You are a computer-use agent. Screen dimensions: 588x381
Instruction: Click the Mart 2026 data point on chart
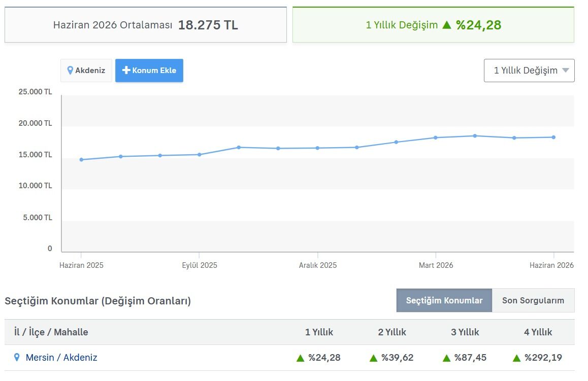pyautogui.click(x=435, y=138)
